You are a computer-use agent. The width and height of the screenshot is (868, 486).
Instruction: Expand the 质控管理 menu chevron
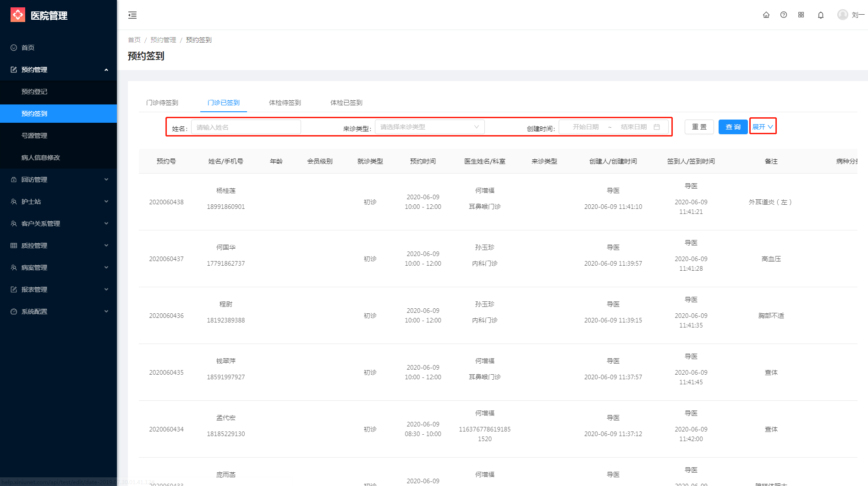(x=106, y=246)
